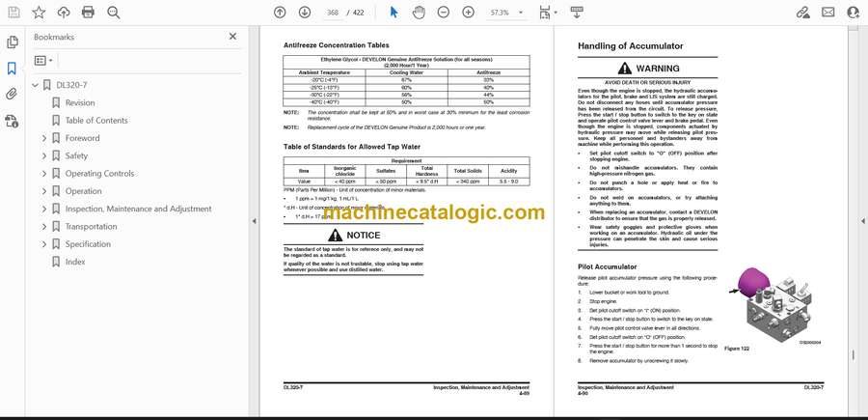This screenshot has height=420, width=868.
Task: Expand the Foreword bookmark
Action: [x=44, y=138]
